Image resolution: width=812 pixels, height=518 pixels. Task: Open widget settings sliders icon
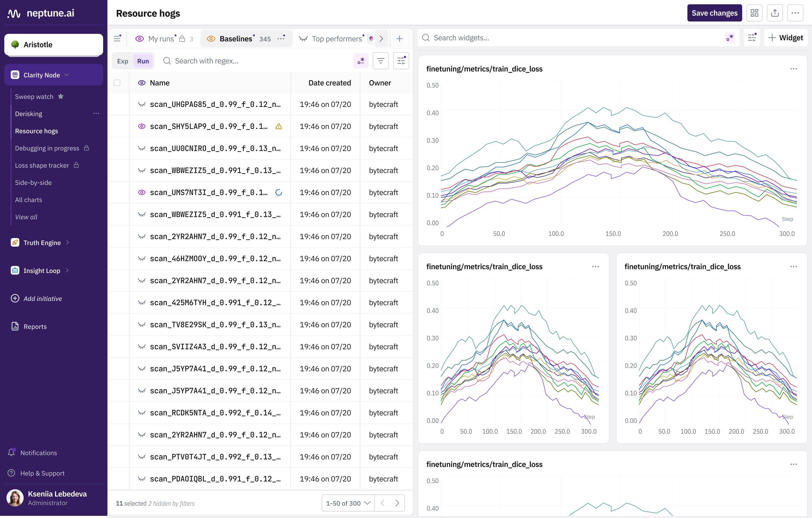click(x=752, y=38)
